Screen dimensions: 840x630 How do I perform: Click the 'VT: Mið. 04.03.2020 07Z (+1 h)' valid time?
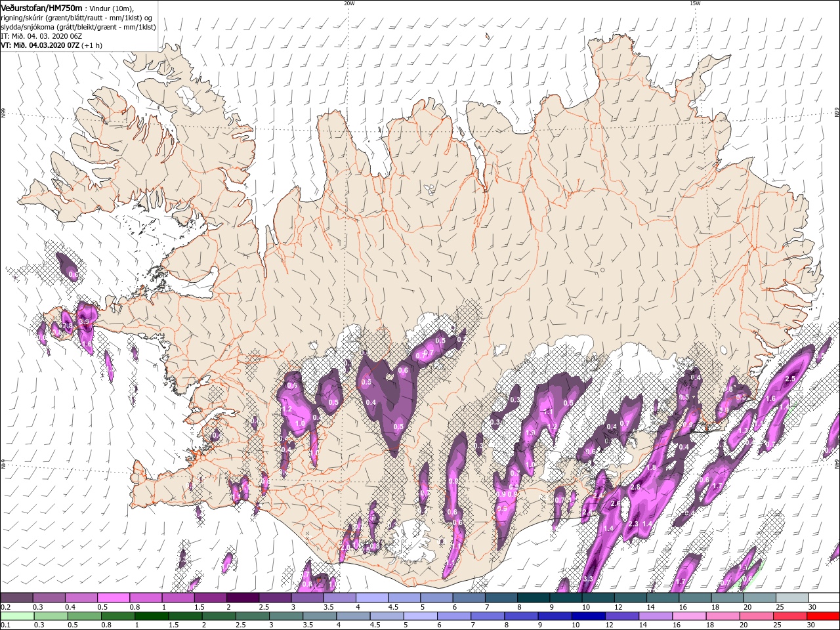pos(51,45)
